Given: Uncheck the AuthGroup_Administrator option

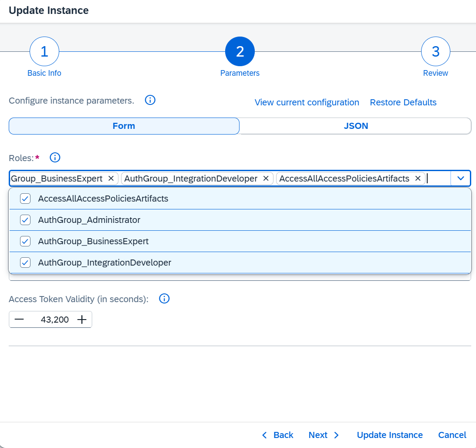Looking at the screenshot, I should point(25,220).
